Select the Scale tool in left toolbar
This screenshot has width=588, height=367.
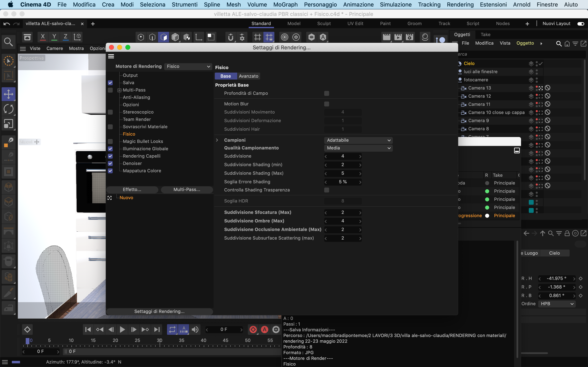point(9,124)
